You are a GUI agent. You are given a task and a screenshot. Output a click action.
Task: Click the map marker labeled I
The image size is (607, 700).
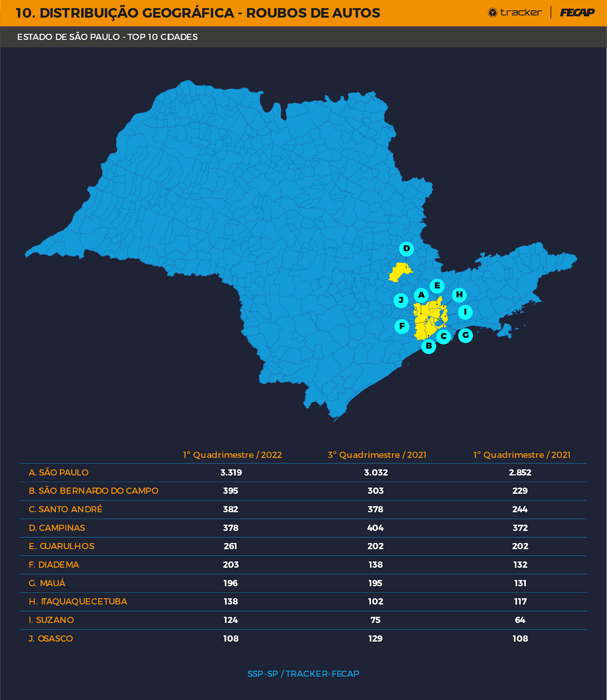(x=465, y=312)
